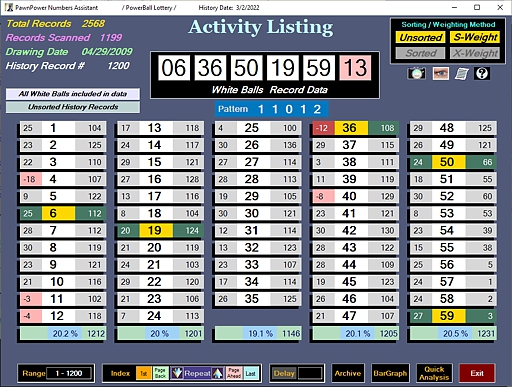Toggle Unsorted History Records option
The width and height of the screenshot is (512, 387).
[73, 107]
